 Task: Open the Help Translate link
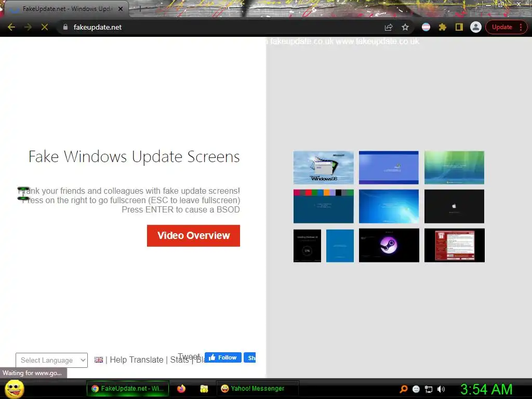pyautogui.click(x=137, y=360)
